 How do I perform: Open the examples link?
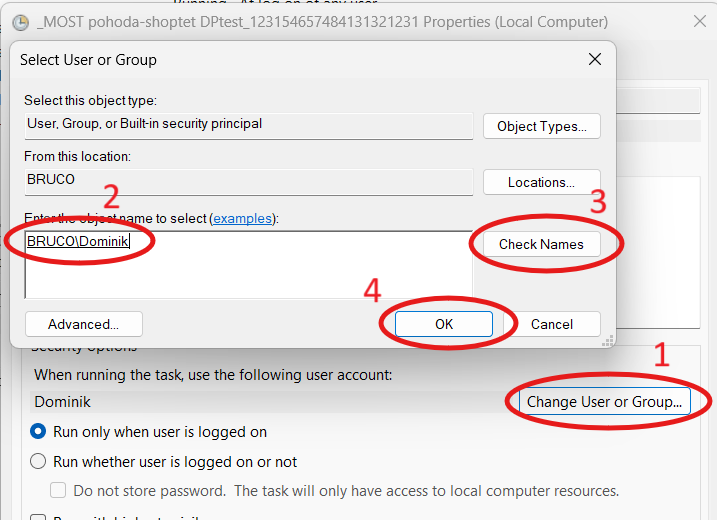[244, 218]
